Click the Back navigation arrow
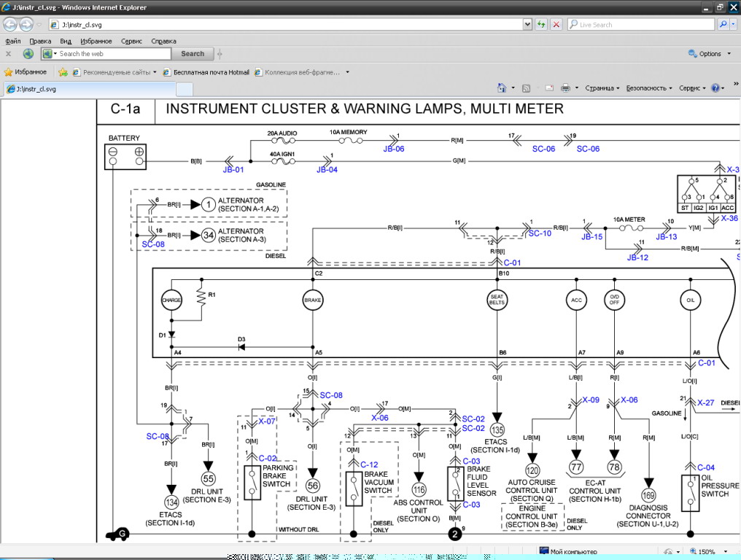741x560 pixels. click(9, 25)
